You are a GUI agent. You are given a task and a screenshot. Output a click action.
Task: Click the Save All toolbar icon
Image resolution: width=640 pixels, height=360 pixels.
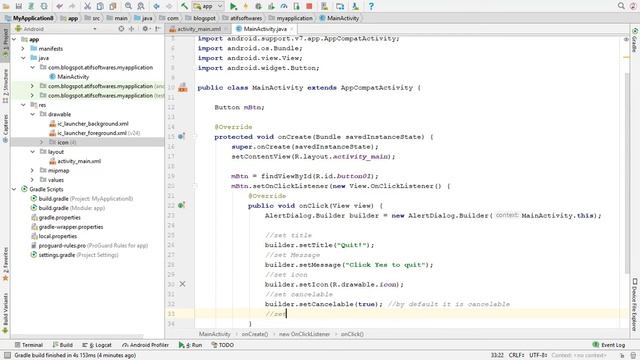coord(19,6)
